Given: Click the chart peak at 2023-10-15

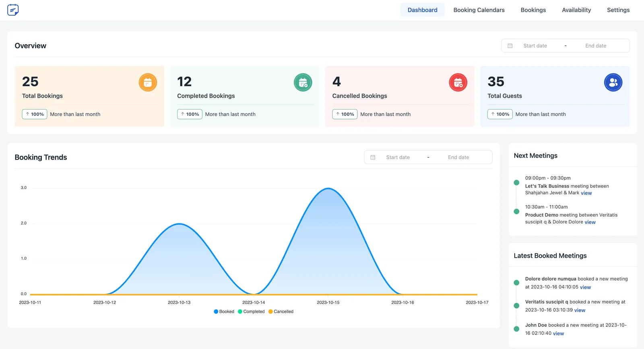Looking at the screenshot, I should pos(328,188).
